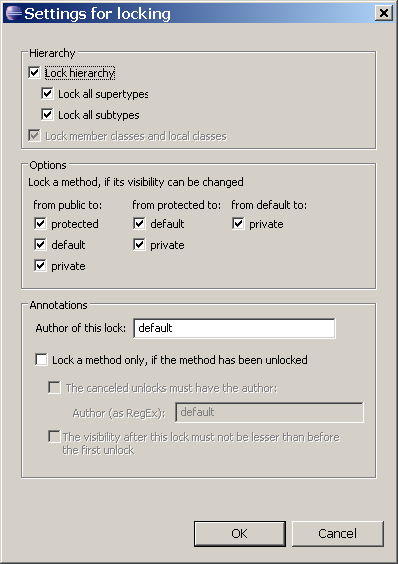Uncheck private under from protected to

coord(139,245)
